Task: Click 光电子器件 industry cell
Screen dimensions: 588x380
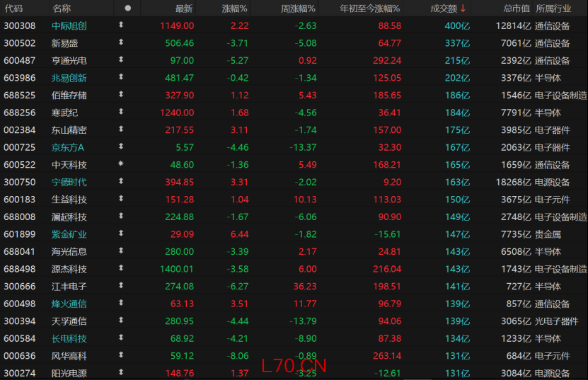Action: pos(556,321)
